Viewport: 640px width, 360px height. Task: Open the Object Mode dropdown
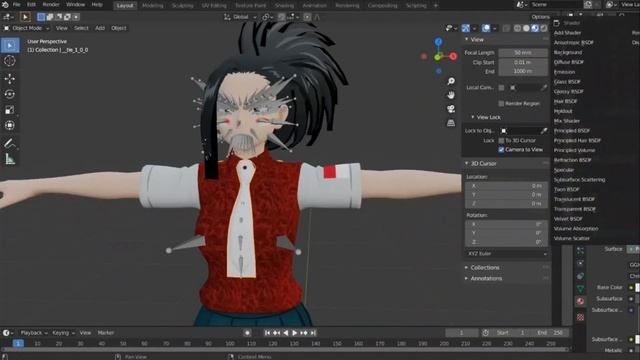(27, 28)
